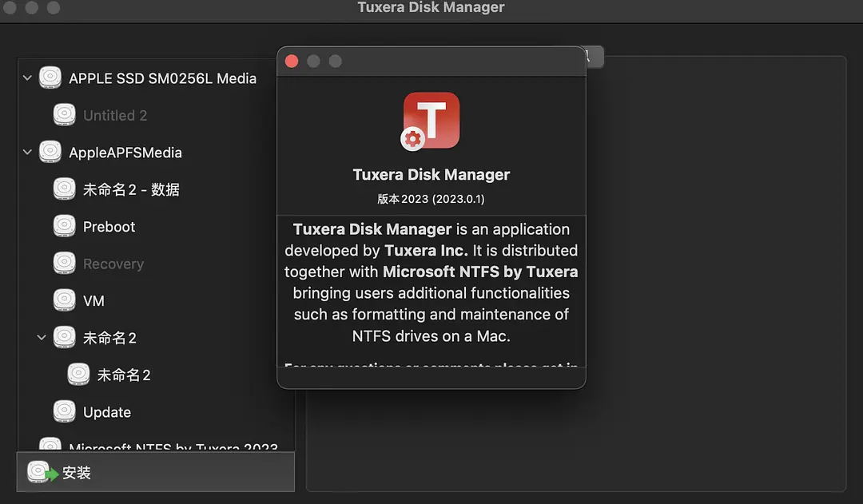Click the APPLE SSD SM0256L Media disk icon
Viewport: 863px width, 504px height.
point(50,77)
